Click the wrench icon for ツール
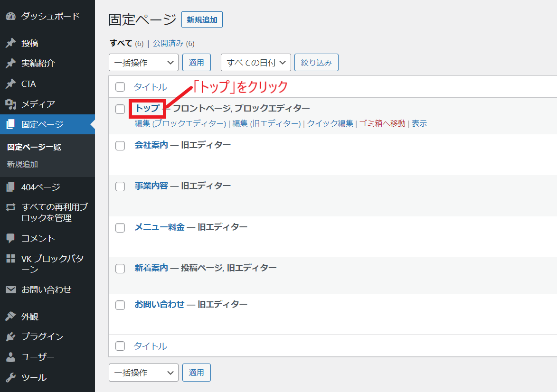The image size is (557, 392). coord(10,378)
